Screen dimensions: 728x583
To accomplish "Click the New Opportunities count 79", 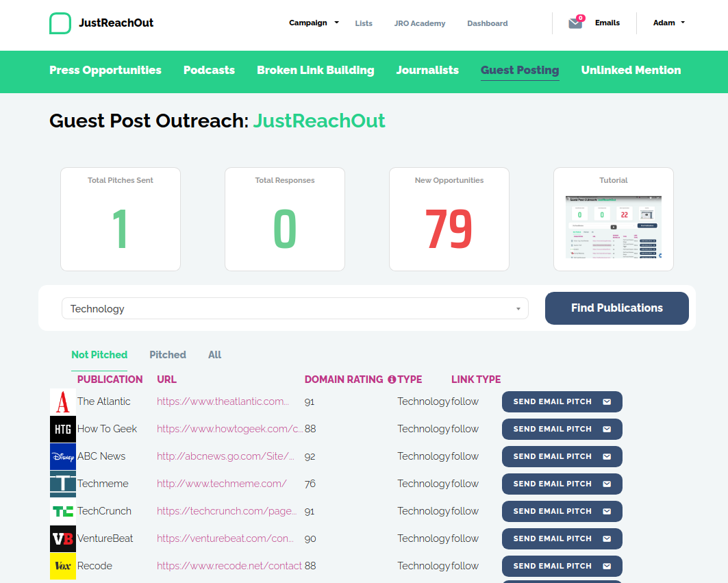I will [449, 229].
